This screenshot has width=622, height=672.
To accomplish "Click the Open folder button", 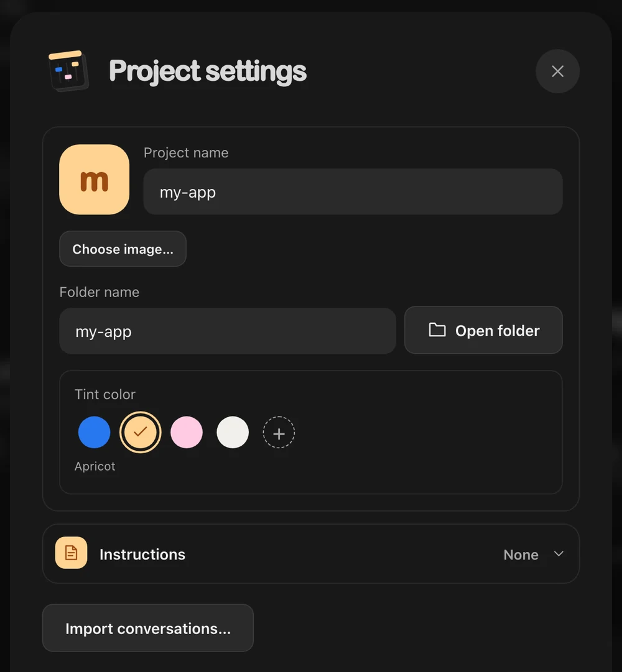I will (x=483, y=330).
